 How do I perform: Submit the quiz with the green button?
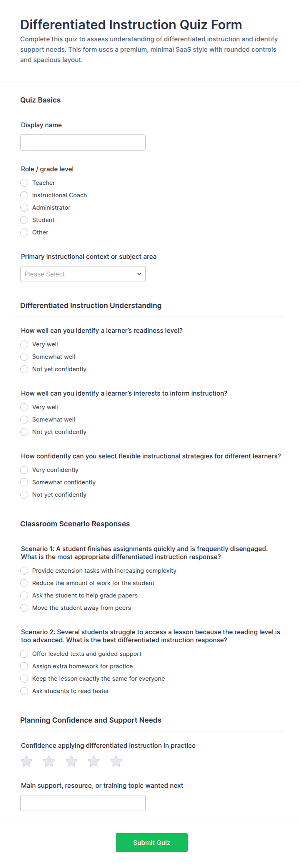[x=152, y=843]
